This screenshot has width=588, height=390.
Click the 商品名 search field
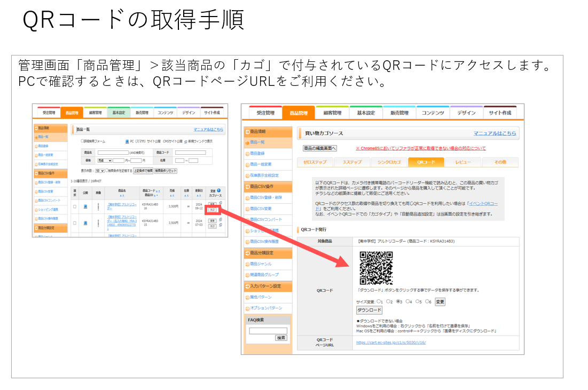coord(113,153)
